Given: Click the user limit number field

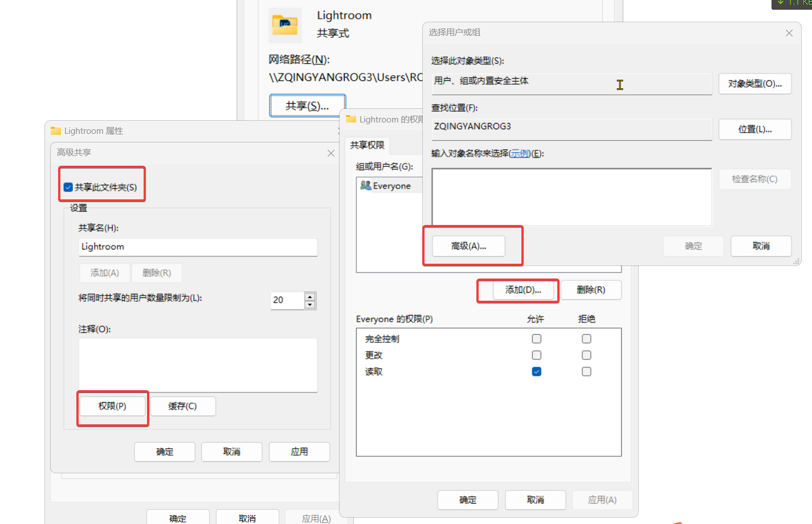Looking at the screenshot, I should pos(288,300).
